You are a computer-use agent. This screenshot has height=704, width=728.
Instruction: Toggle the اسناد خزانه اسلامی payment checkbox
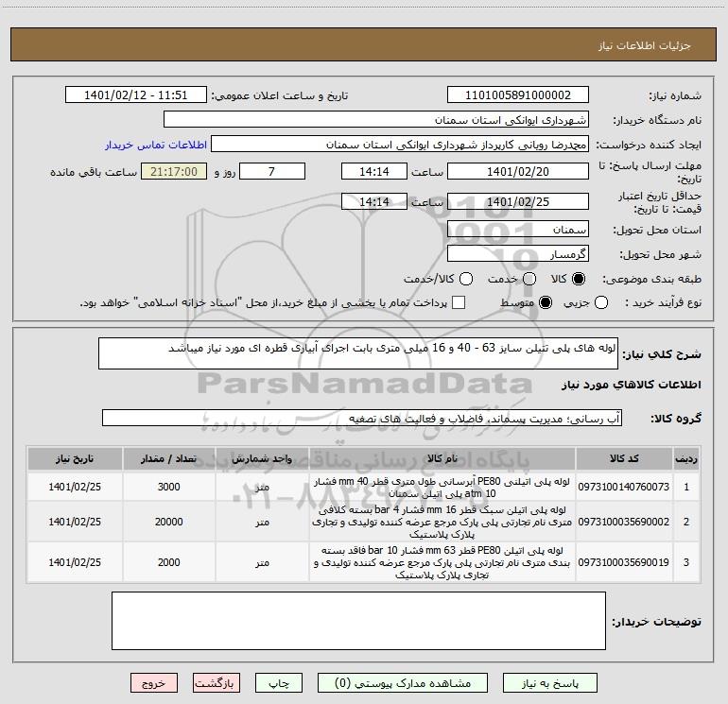459,303
